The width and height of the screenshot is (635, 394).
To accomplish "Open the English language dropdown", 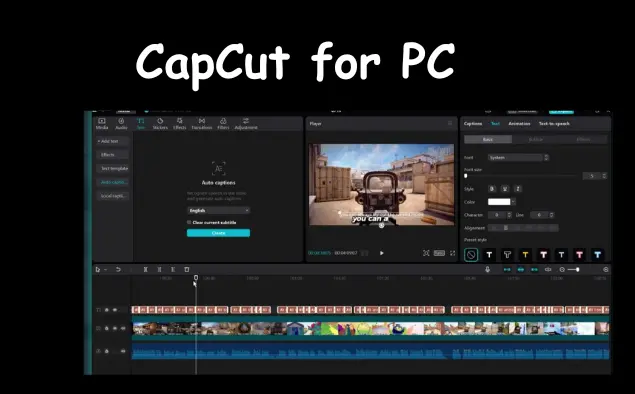I will pyautogui.click(x=218, y=211).
